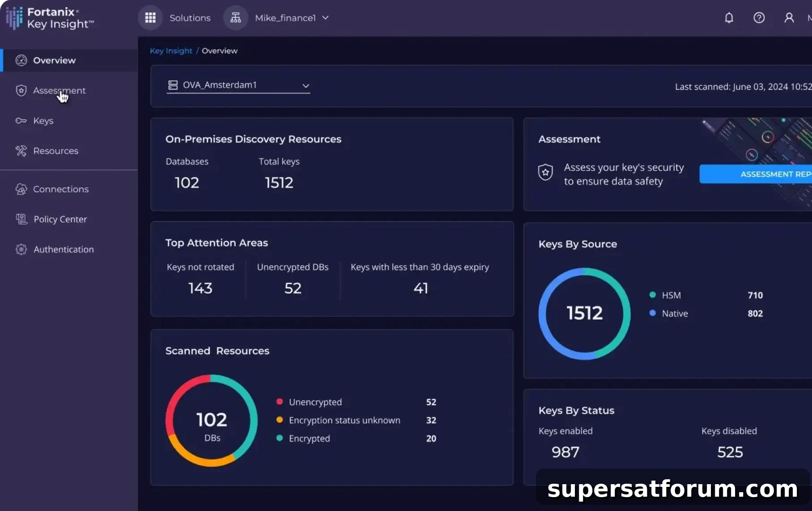Click the teal HSM legend dot
812x511 pixels.
(653, 295)
